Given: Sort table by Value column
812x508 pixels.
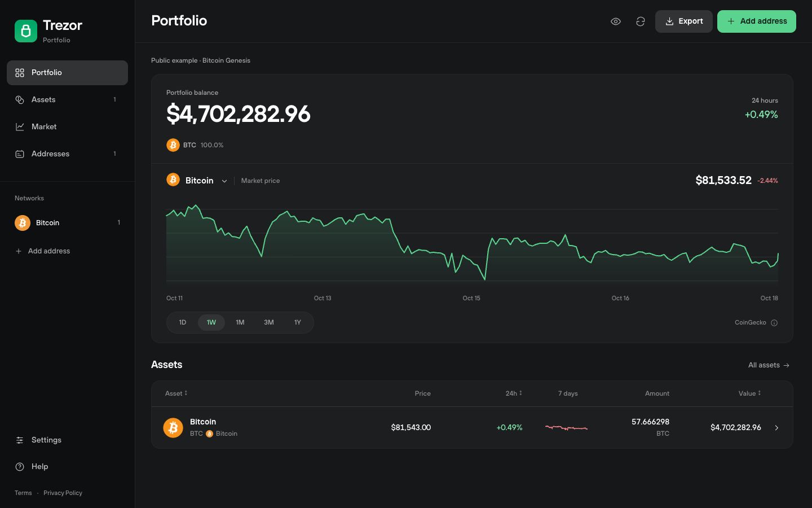Looking at the screenshot, I should (750, 393).
